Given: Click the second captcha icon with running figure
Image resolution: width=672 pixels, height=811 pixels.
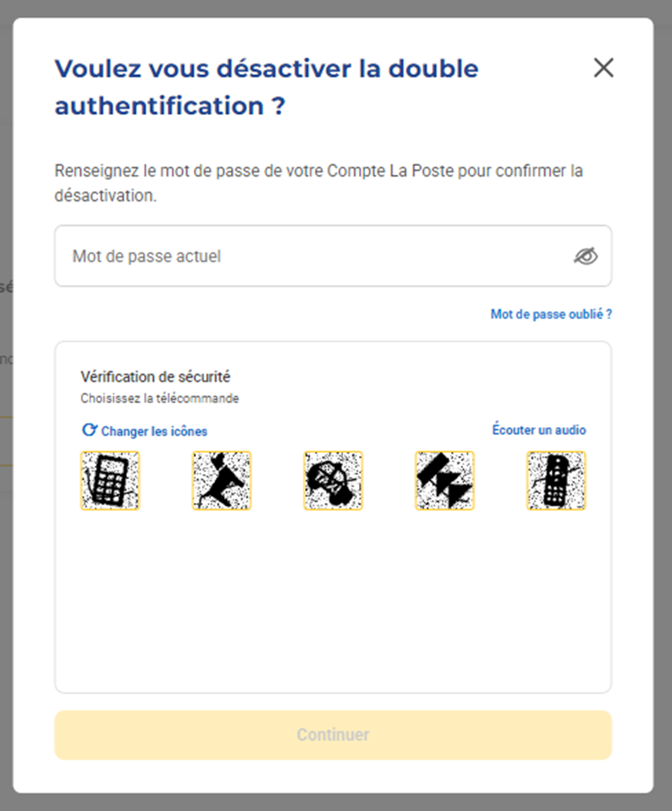Looking at the screenshot, I should pos(221,481).
